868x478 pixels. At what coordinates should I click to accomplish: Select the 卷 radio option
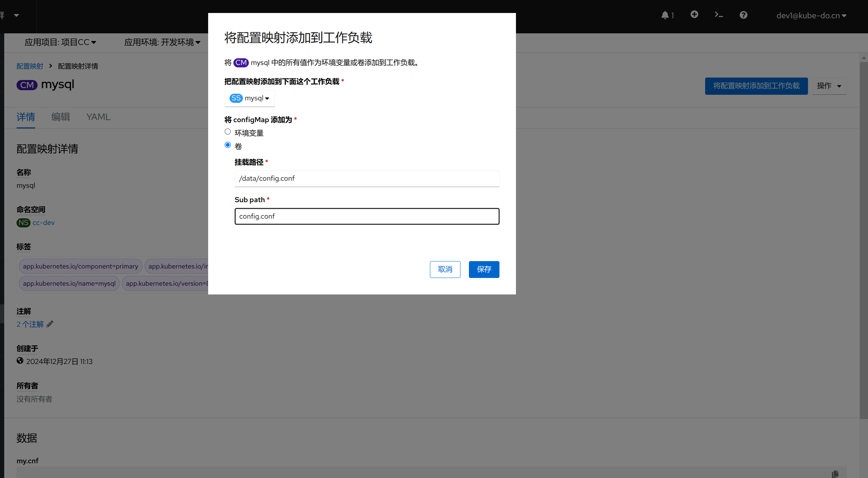click(228, 145)
